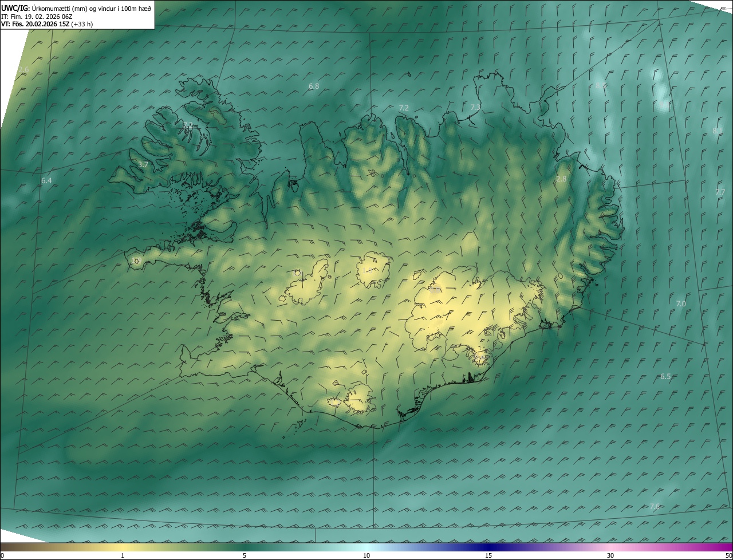The image size is (733, 560).
Task: Select the 7.6 value label on the map
Action: [x=655, y=506]
